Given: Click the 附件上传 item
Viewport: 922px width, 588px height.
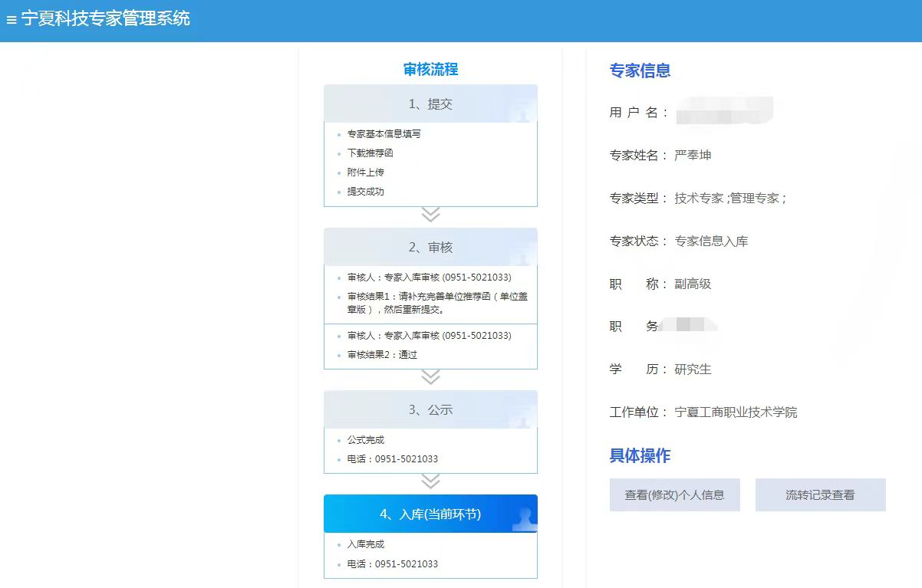Looking at the screenshot, I should click(365, 172).
